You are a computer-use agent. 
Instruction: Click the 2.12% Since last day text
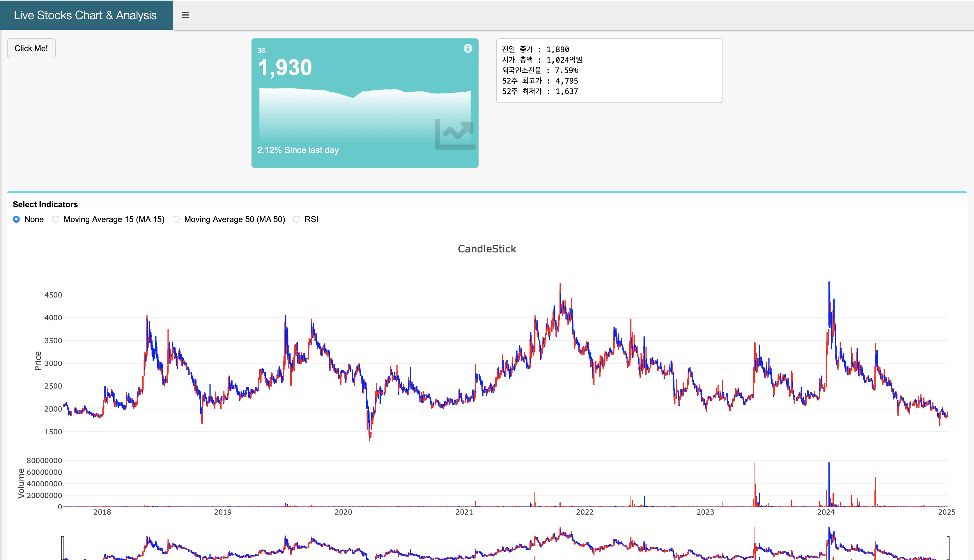pos(298,150)
